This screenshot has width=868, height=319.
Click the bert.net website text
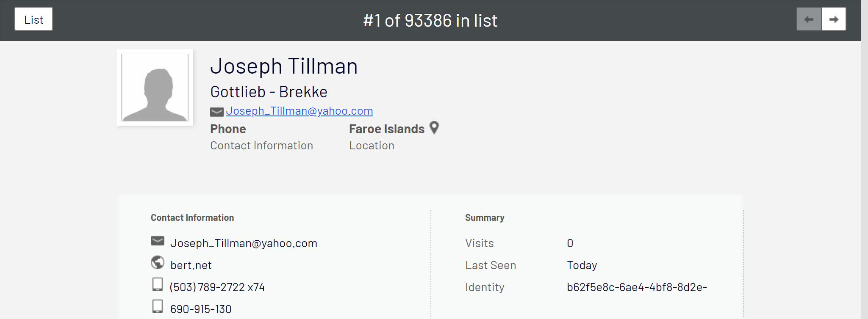(x=191, y=265)
